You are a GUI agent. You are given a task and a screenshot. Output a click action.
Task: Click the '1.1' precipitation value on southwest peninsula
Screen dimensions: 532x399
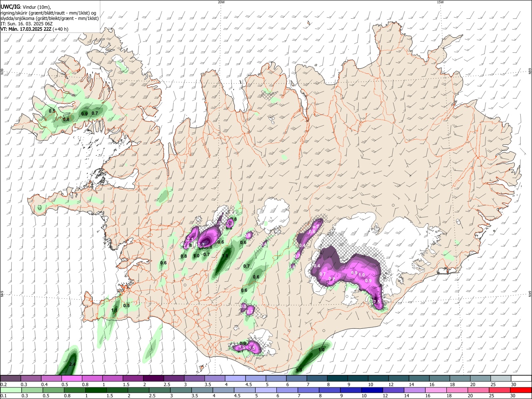point(115,310)
